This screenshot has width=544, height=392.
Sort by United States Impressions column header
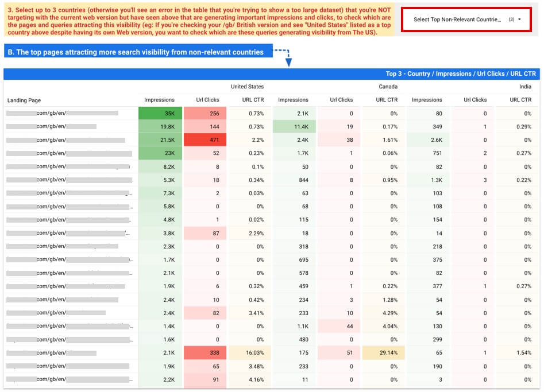click(x=159, y=100)
